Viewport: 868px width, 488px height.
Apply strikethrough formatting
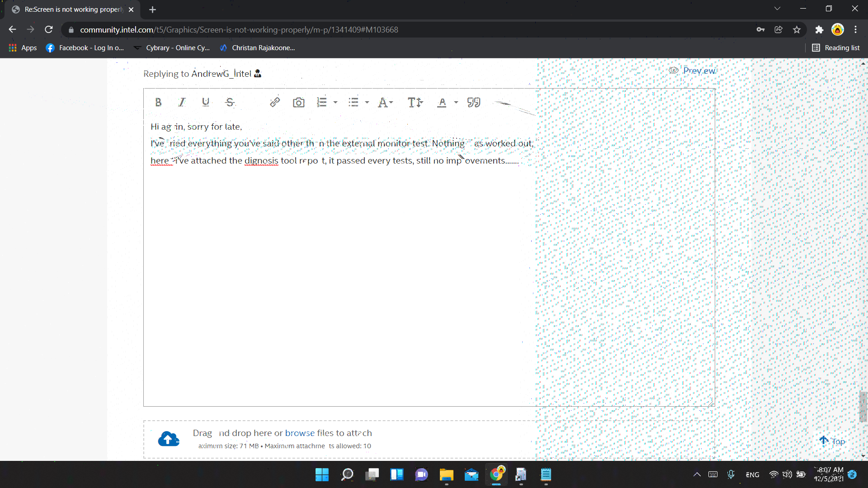(x=230, y=103)
